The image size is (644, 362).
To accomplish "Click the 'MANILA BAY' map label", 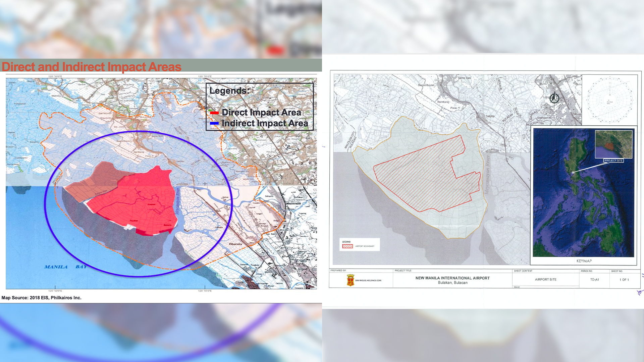I will tap(66, 267).
